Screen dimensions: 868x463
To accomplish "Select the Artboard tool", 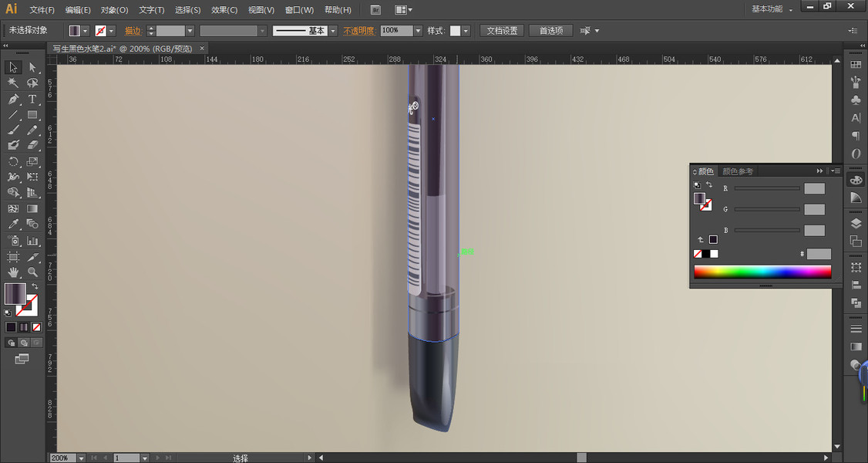I will [x=13, y=257].
